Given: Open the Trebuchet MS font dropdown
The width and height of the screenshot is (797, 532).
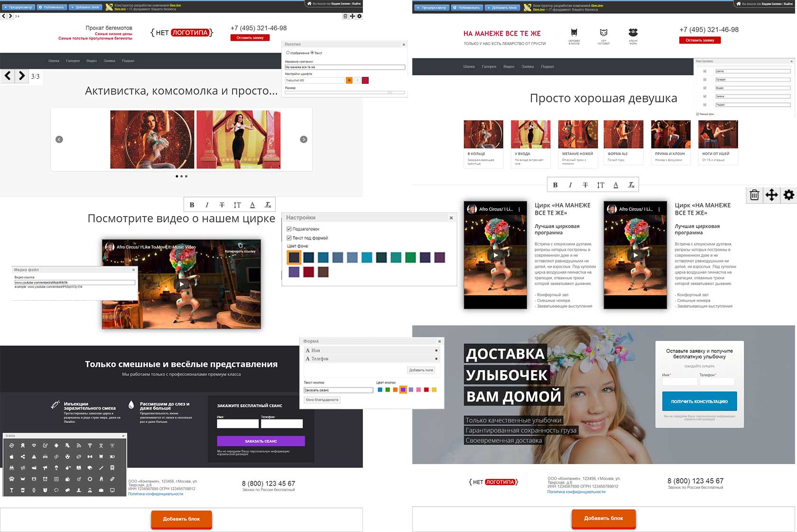Looking at the screenshot, I should [x=314, y=81].
